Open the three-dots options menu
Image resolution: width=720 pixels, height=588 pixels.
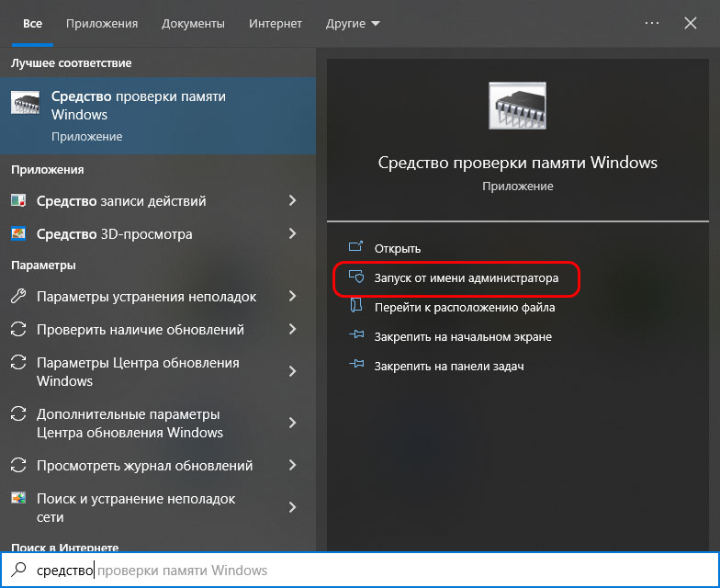(x=652, y=23)
